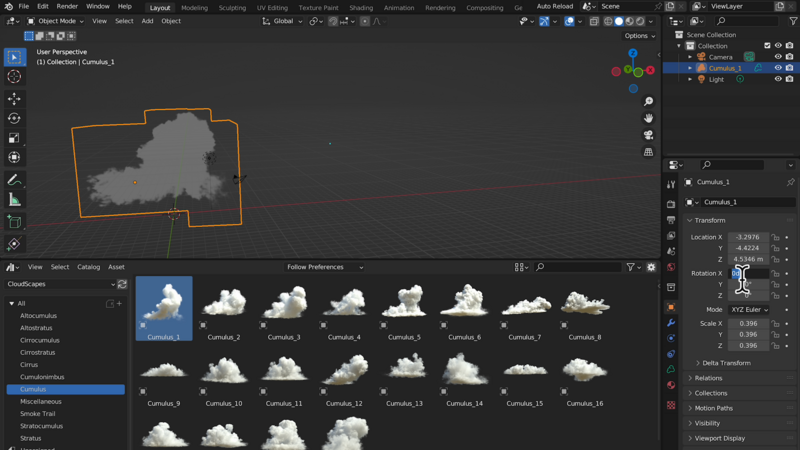Viewport: 800px width, 450px height.
Task: Select the Cumulonimbus catalog
Action: point(42,377)
